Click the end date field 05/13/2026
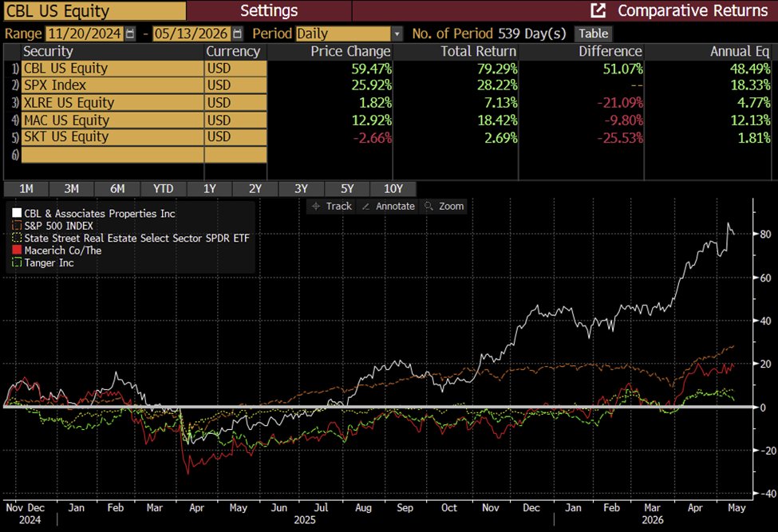Viewport: 778px width, 532px height. (x=192, y=33)
